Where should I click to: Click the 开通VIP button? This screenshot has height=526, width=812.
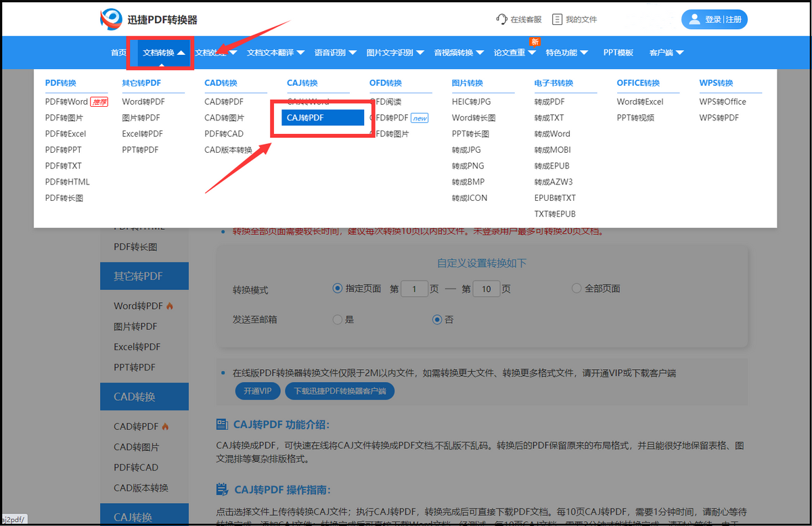pos(257,391)
